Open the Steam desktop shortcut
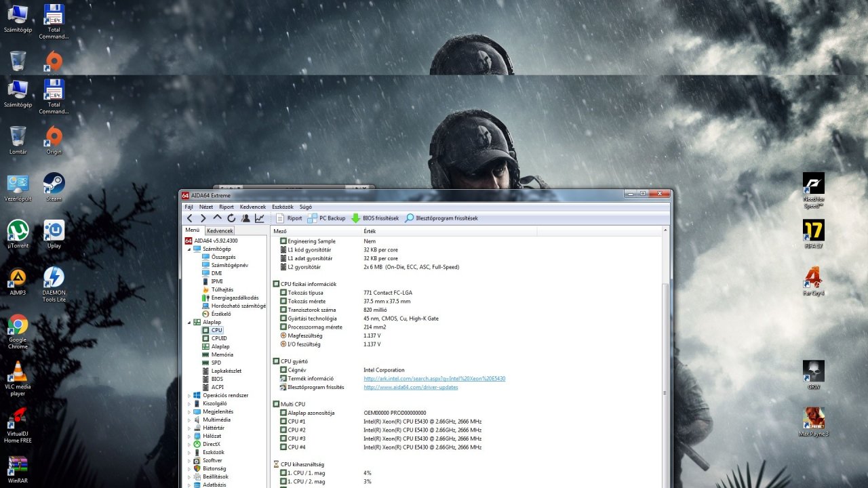The image size is (868, 488). click(x=54, y=187)
